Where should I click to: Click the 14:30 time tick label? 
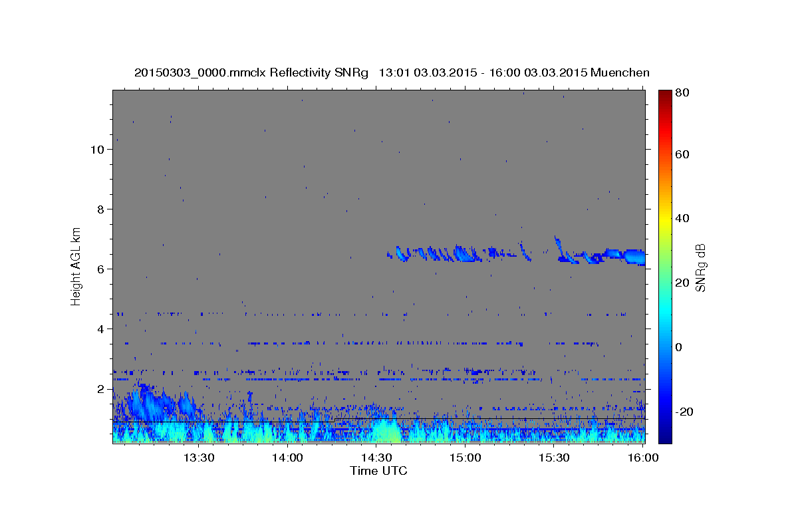pos(376,458)
